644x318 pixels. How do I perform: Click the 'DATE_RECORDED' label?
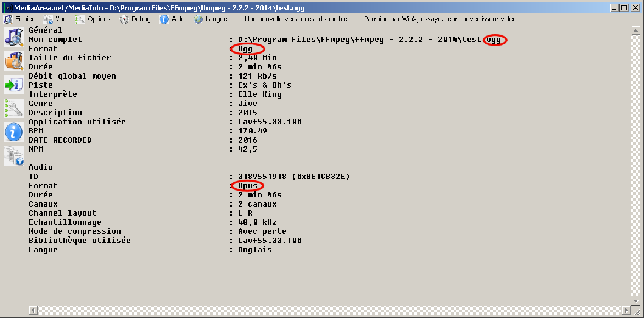click(60, 140)
